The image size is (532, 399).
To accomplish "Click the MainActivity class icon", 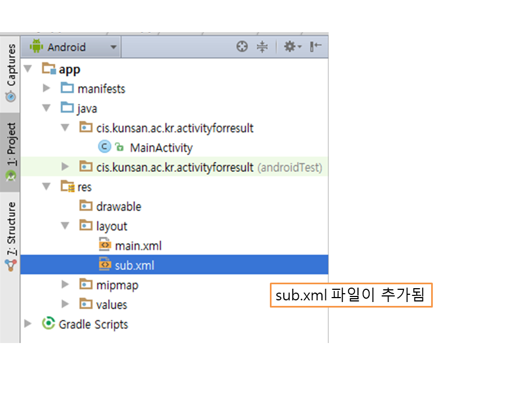I will [x=104, y=147].
